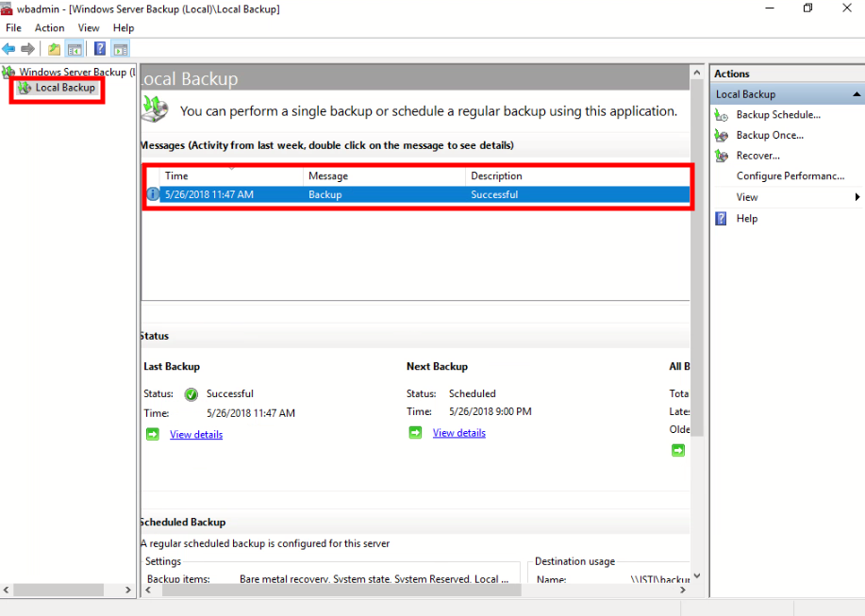
Task: Sort messages by Time column header
Action: coord(231,175)
